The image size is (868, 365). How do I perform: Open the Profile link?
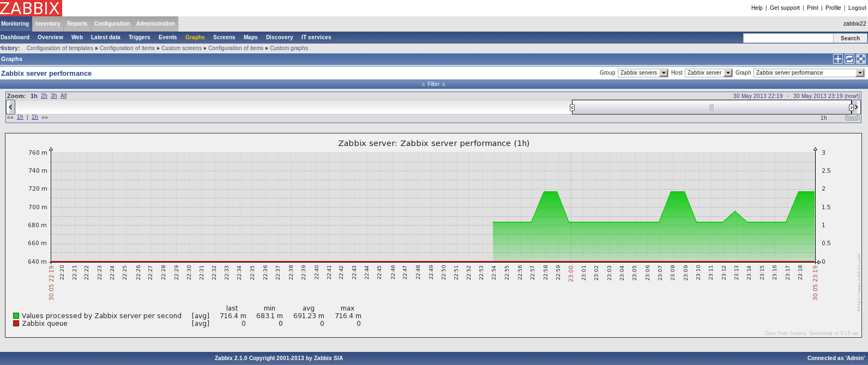(833, 8)
